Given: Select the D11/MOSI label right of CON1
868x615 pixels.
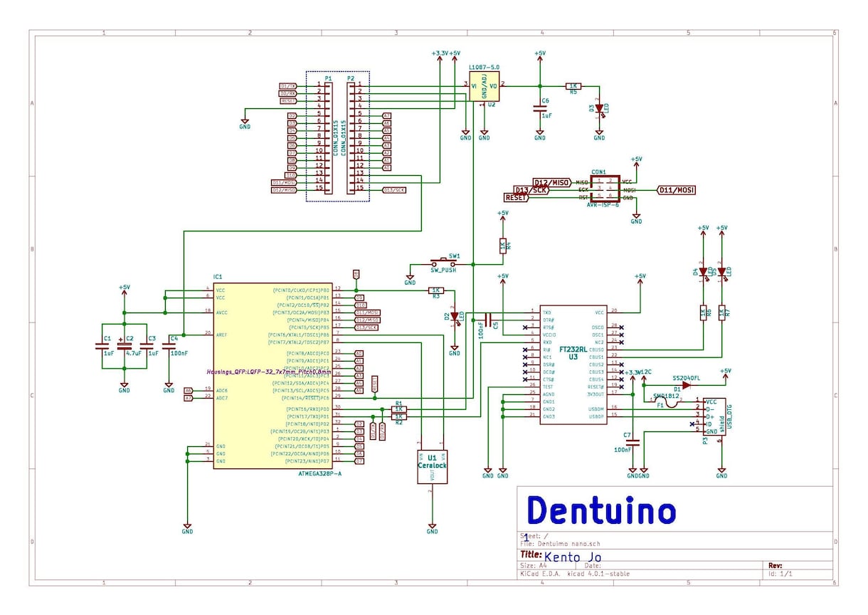Looking at the screenshot, I should pos(676,190).
